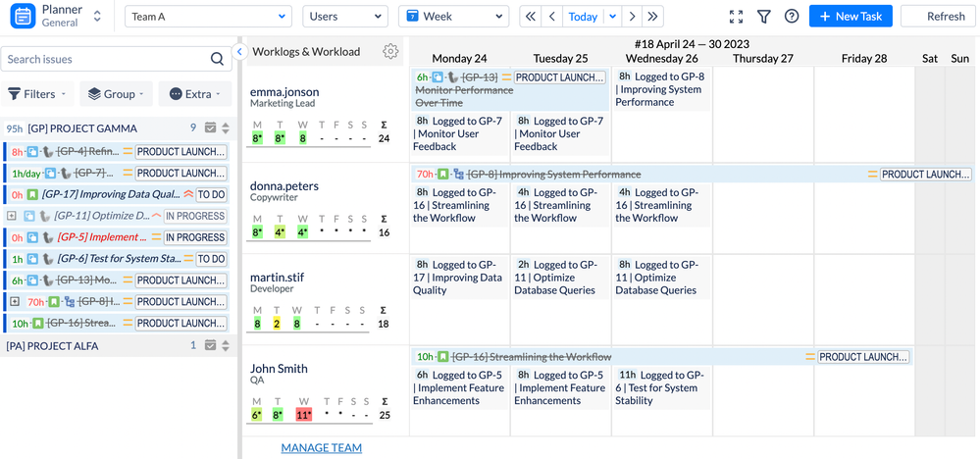Open the help question mark icon
Viewport: 980px width, 459px height.
point(792,17)
